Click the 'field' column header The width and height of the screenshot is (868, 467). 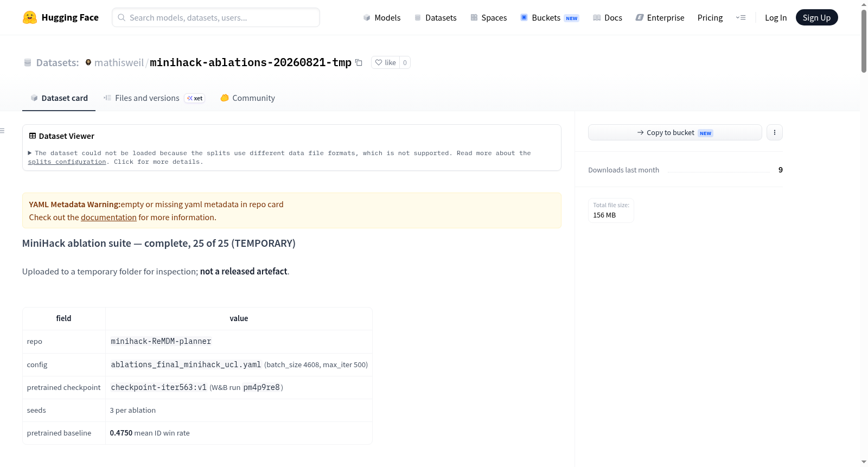click(63, 318)
